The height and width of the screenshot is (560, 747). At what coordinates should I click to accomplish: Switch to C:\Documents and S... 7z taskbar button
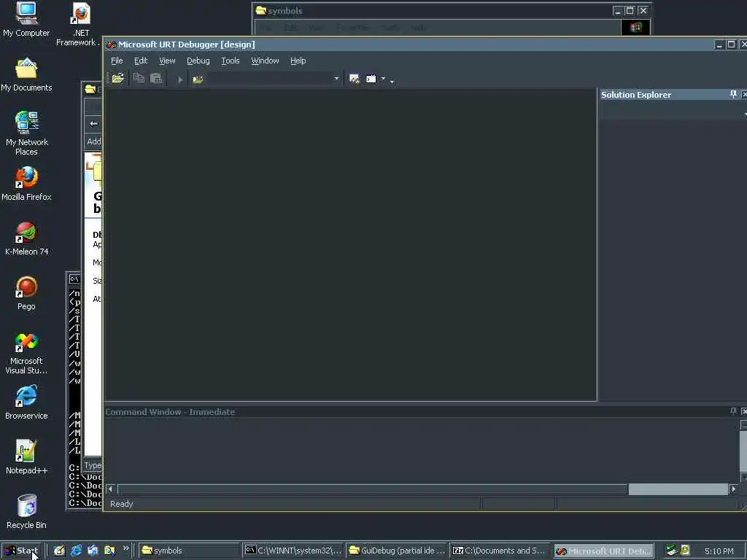pos(500,551)
